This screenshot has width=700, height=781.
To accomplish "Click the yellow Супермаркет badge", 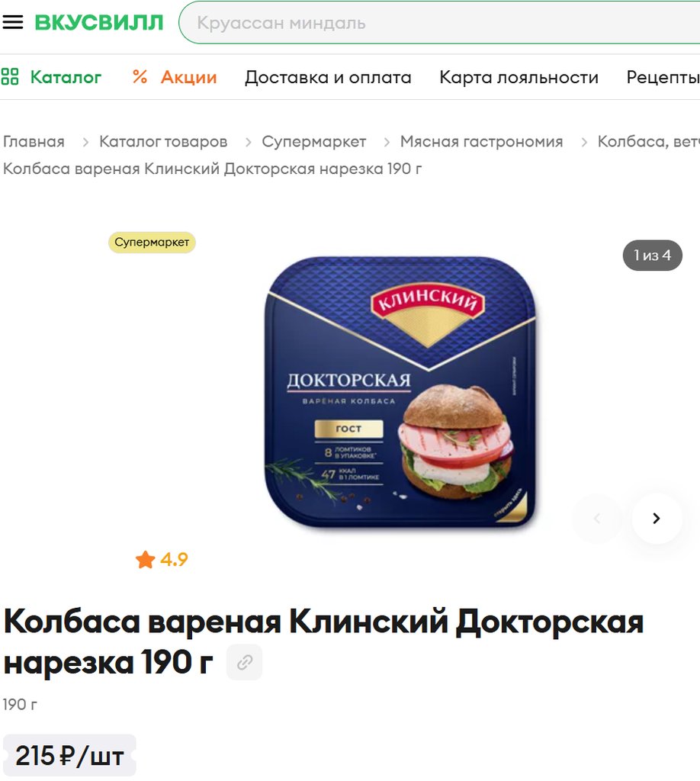I will click(x=152, y=243).
